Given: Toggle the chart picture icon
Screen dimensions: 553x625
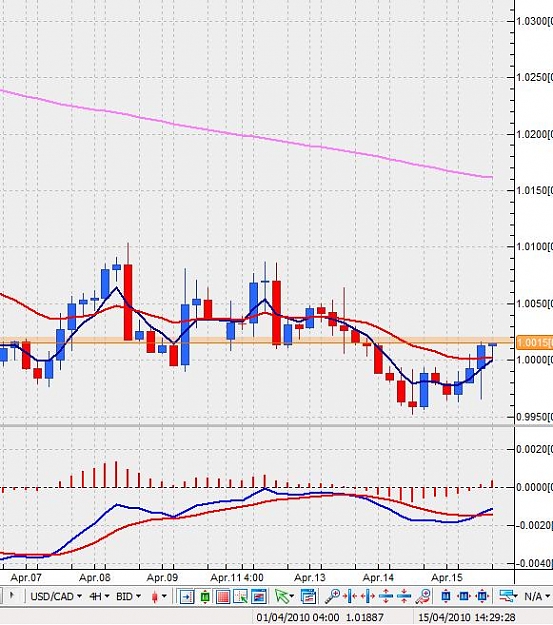Looking at the screenshot, I should 259,597.
